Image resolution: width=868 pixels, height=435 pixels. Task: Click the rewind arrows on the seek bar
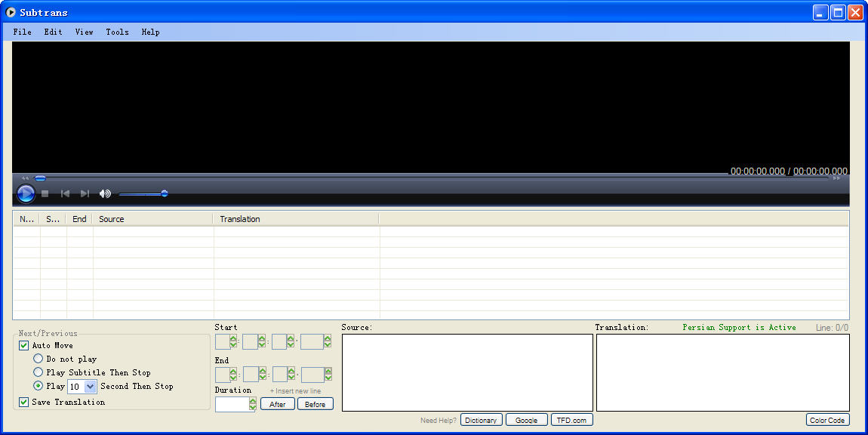click(x=26, y=178)
